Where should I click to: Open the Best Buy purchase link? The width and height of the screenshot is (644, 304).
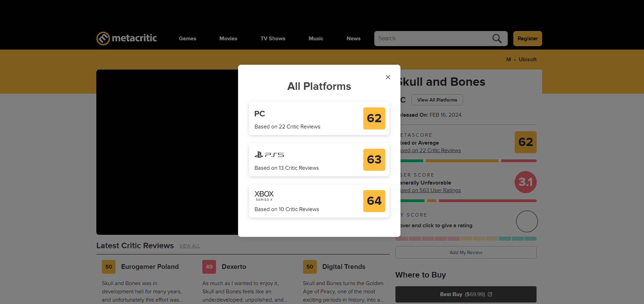466,294
